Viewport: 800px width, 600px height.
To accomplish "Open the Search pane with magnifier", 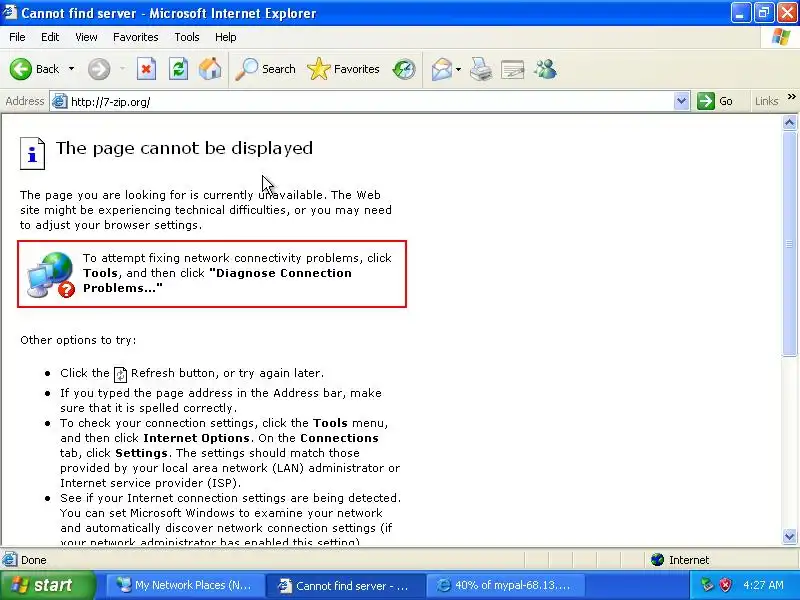I will coord(266,69).
